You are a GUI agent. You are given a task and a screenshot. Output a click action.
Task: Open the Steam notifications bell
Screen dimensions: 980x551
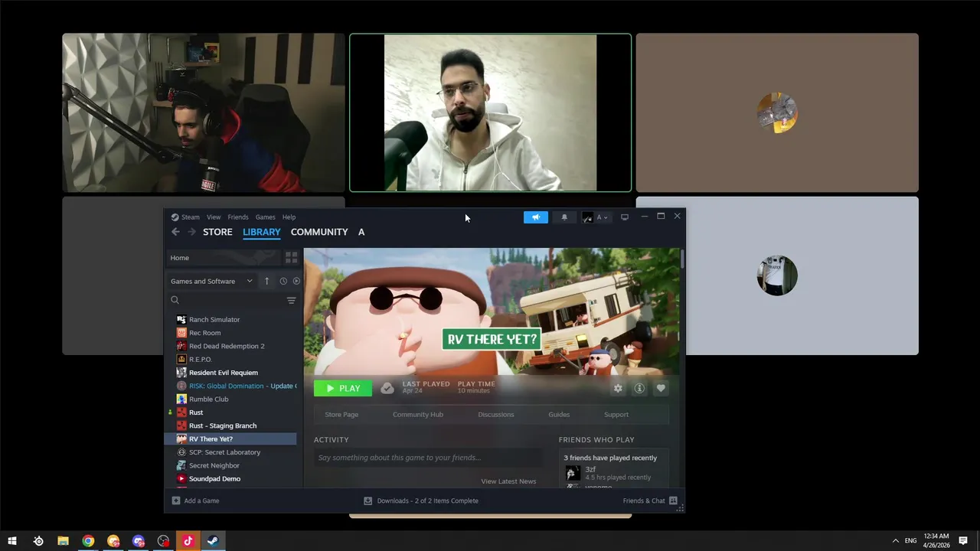click(564, 217)
